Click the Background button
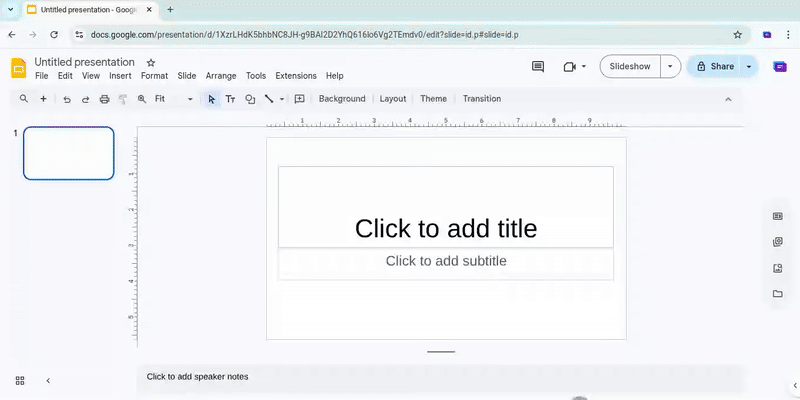This screenshot has width=800, height=400. [342, 99]
